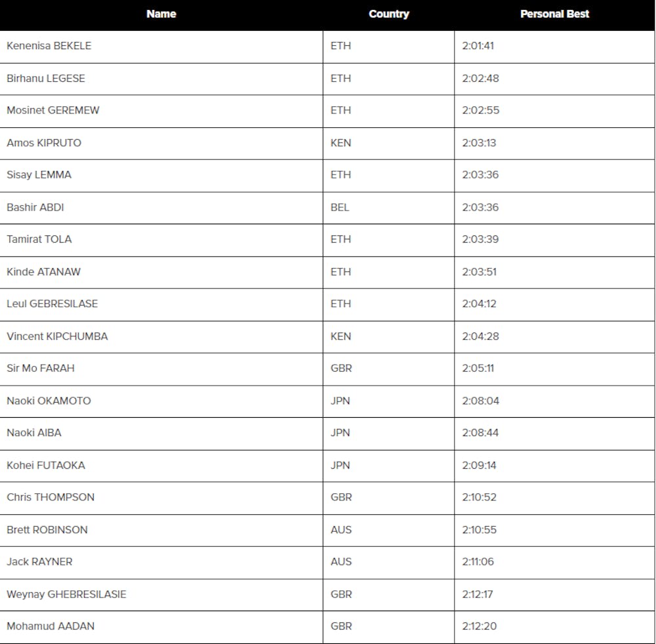The height and width of the screenshot is (644, 656).
Task: Click Tamirat TOLA name
Action: coord(39,239)
